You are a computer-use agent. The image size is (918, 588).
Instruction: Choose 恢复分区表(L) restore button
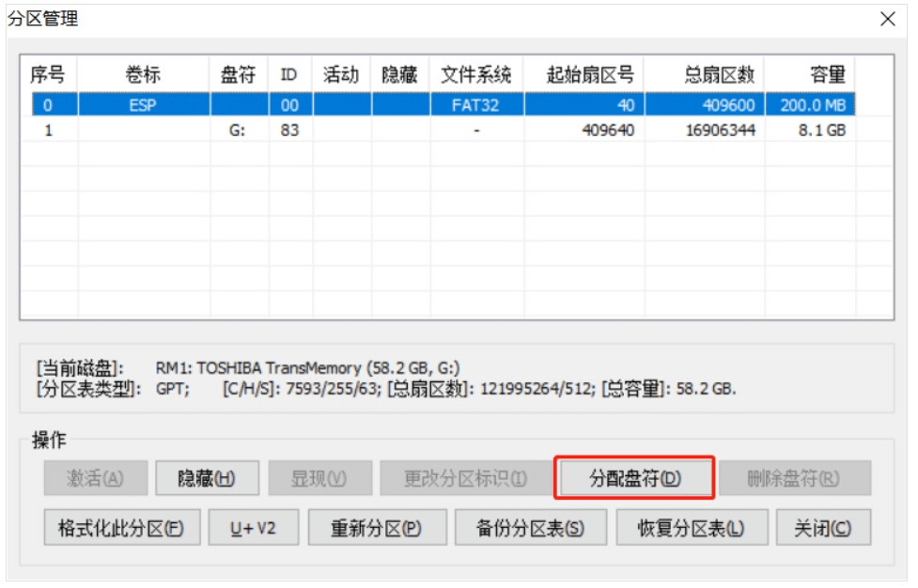coord(692,528)
